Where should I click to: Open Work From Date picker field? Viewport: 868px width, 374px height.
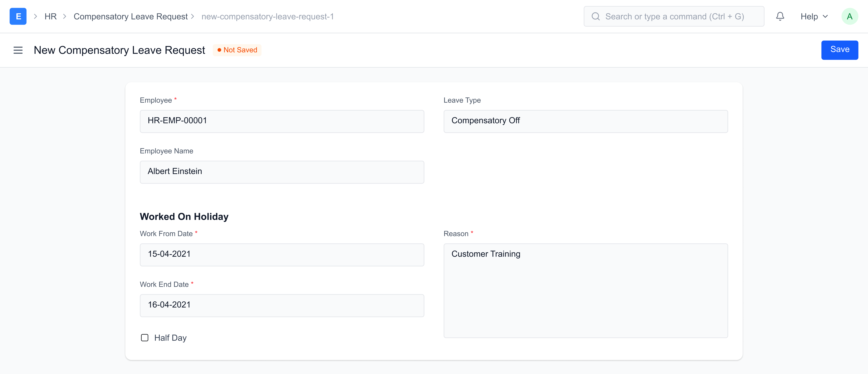pyautogui.click(x=282, y=254)
